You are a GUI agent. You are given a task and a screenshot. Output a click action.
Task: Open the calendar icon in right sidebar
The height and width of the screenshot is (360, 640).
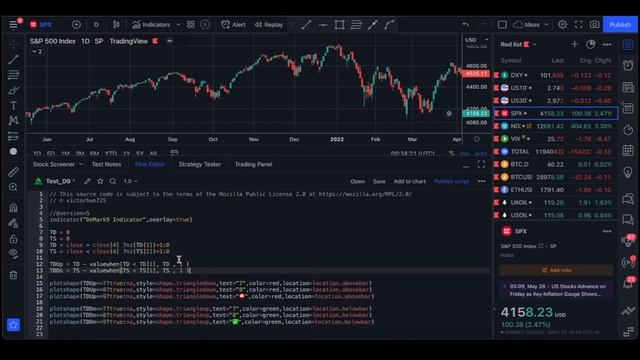(628, 150)
